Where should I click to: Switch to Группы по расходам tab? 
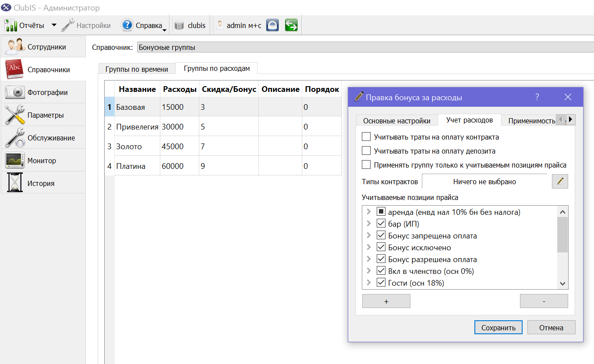click(x=216, y=68)
